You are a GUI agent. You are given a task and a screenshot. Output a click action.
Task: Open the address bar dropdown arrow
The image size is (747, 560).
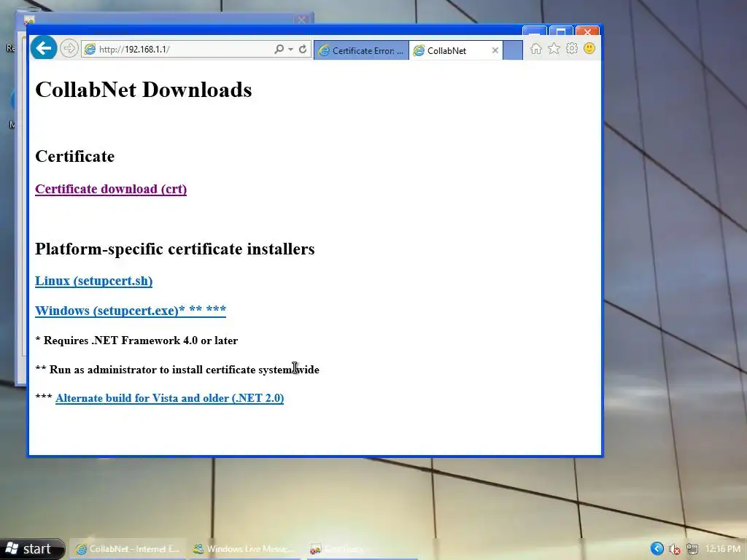(x=290, y=50)
